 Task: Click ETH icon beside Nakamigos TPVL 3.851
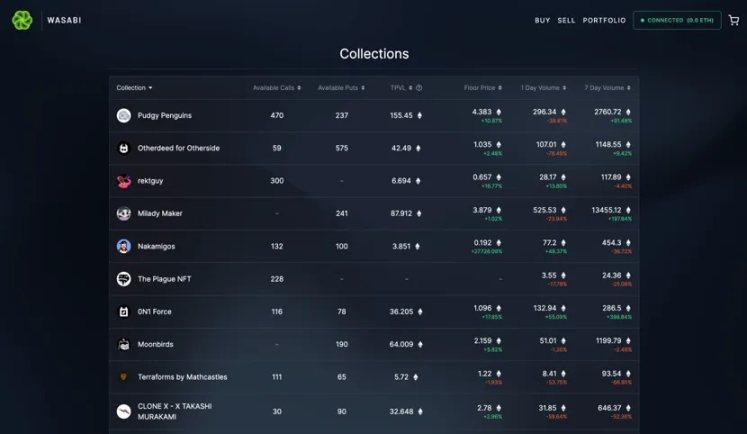pos(417,246)
